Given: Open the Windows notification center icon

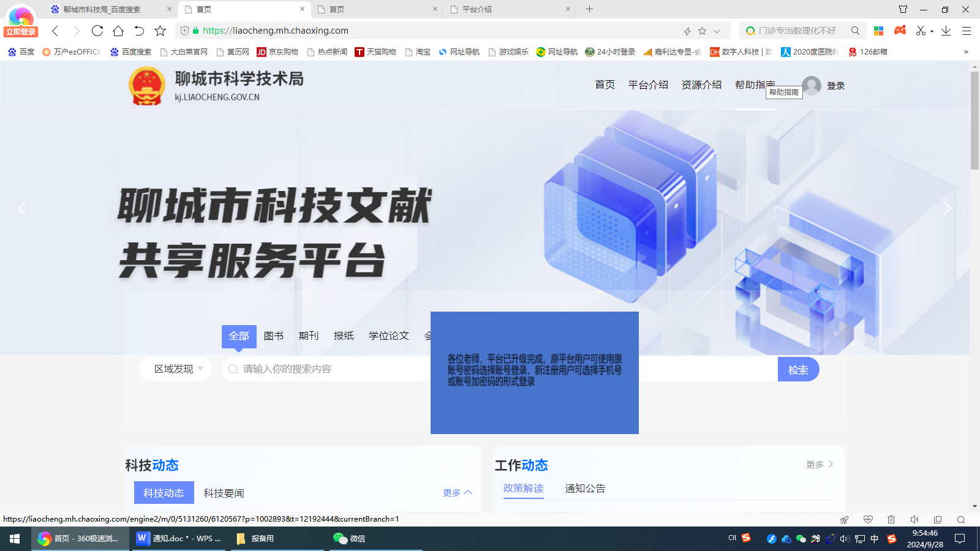Looking at the screenshot, I should pyautogui.click(x=960, y=539).
